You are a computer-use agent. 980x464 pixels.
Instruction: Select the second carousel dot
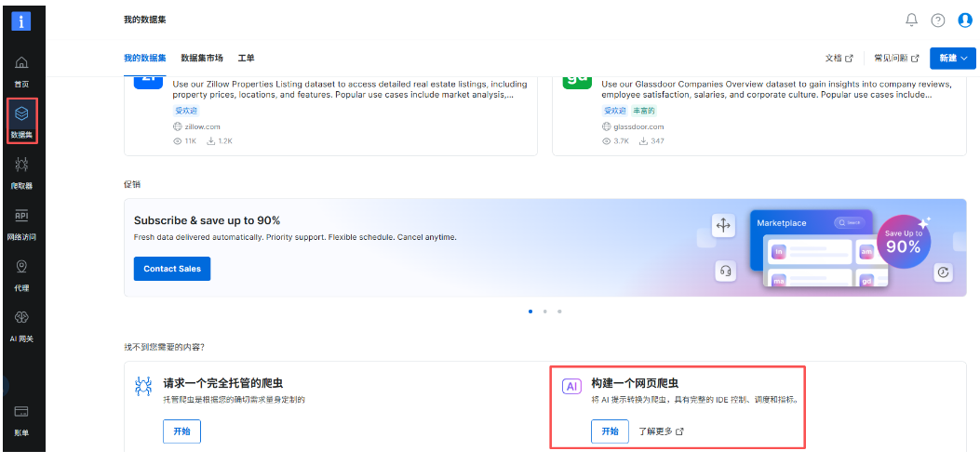click(545, 311)
